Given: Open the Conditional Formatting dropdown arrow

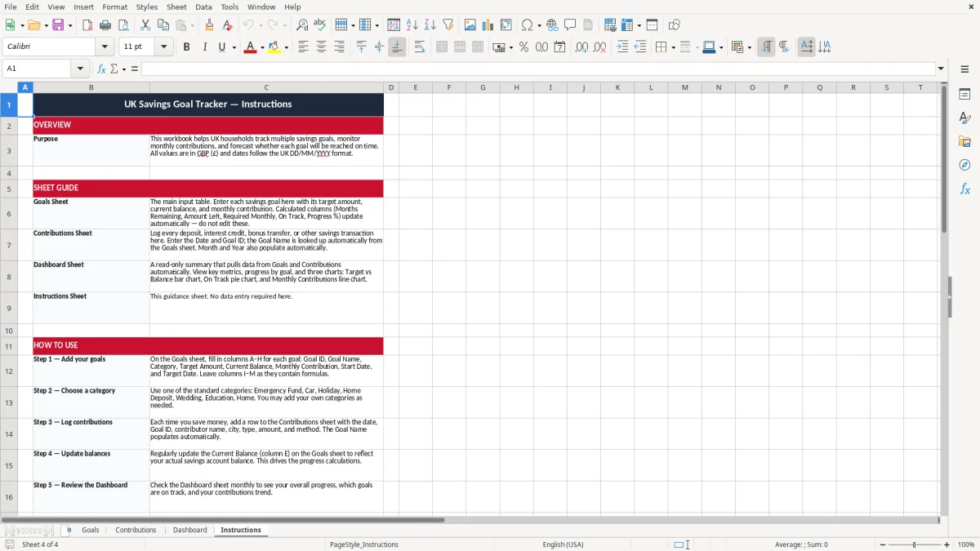Looking at the screenshot, I should click(749, 47).
